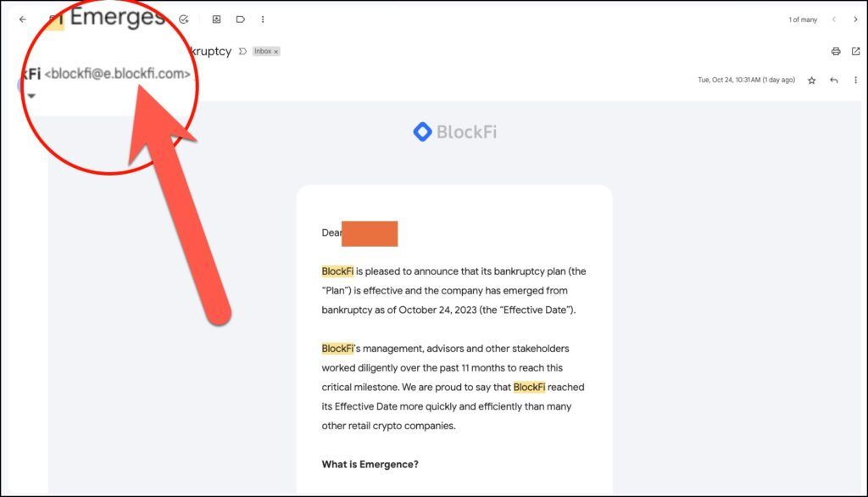Viewport: 868px width, 497px height.
Task: Open email in new window
Action: (x=856, y=52)
